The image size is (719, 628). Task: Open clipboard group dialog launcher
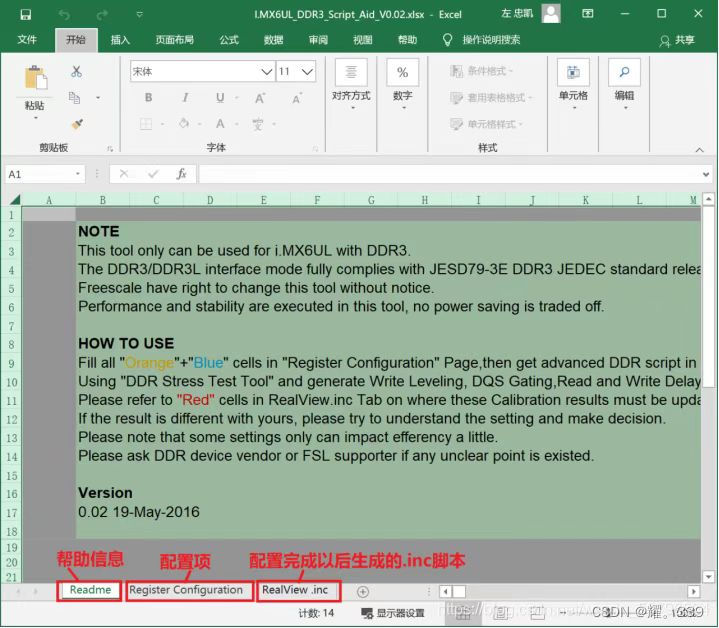(x=110, y=149)
